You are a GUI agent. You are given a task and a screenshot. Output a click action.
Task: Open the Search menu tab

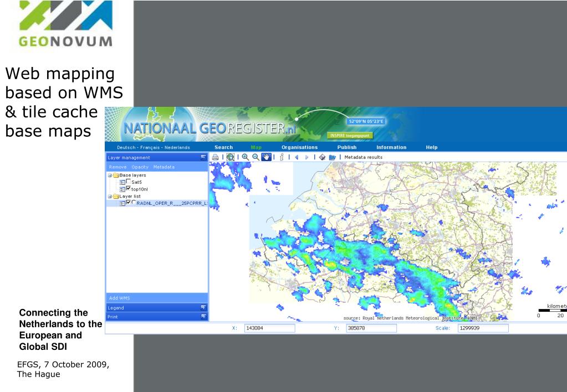pyautogui.click(x=223, y=147)
